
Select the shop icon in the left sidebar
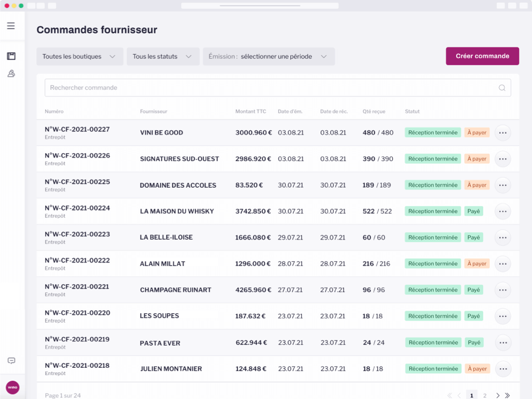click(x=11, y=56)
